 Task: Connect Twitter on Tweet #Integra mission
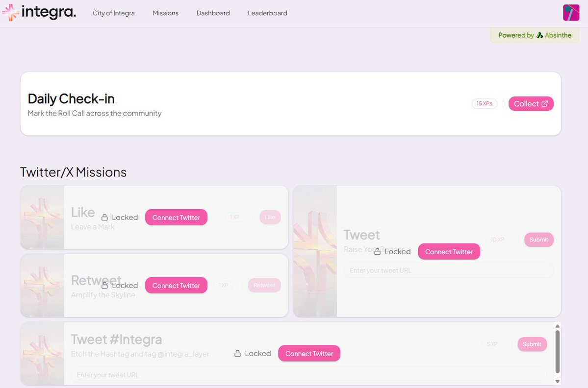coord(309,354)
